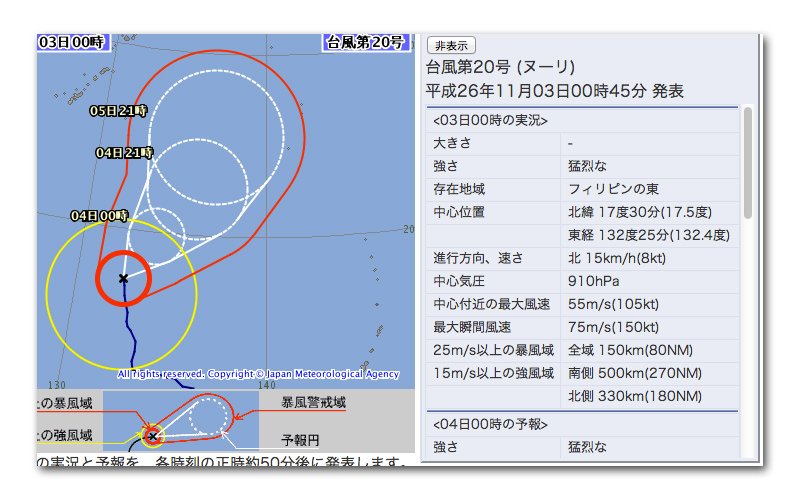This screenshot has height=500, width=800.
Task: Select the title 台風第20号 (ヌーリ)
Action: tap(501, 67)
